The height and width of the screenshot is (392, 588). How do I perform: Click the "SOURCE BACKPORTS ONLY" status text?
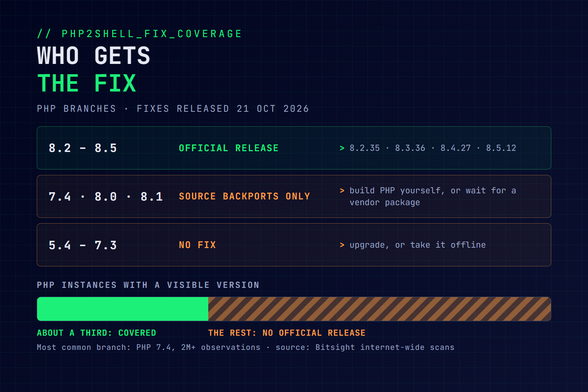coord(244,196)
